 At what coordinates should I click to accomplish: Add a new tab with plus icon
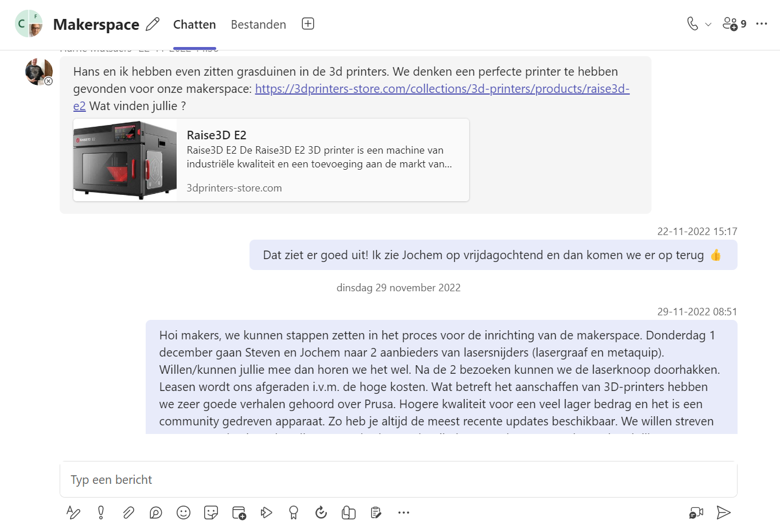click(x=308, y=24)
